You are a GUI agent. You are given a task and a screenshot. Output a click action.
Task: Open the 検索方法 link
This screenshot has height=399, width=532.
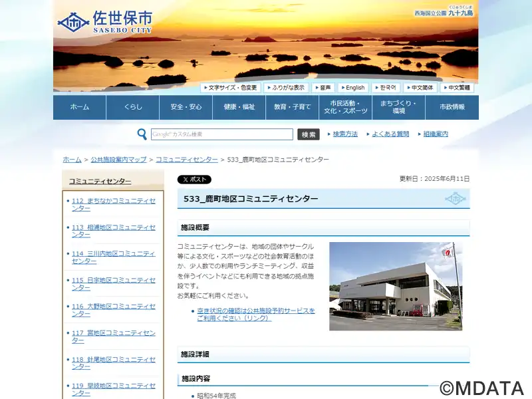pos(345,134)
